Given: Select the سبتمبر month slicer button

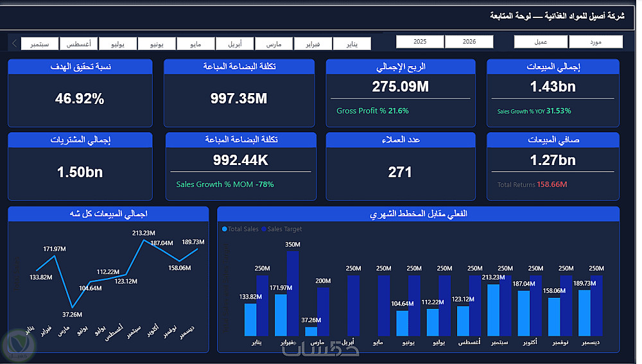Looking at the screenshot, I should coord(40,44).
